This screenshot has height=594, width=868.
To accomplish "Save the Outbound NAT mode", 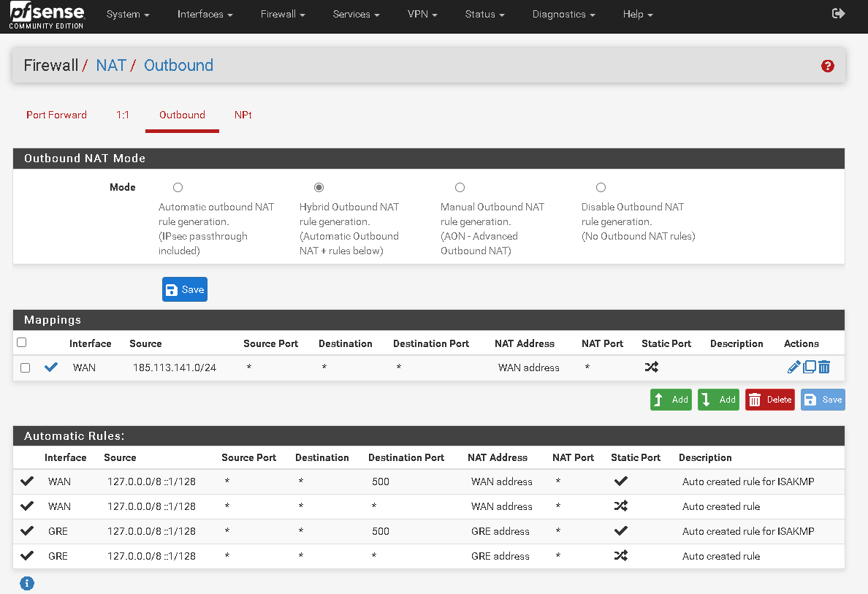I will tap(185, 289).
